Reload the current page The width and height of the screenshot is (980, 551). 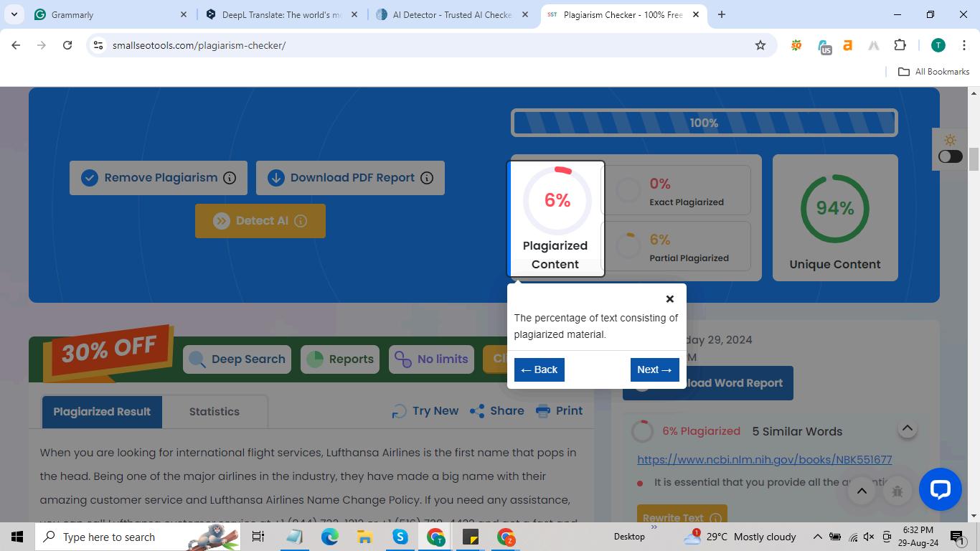[x=67, y=45]
